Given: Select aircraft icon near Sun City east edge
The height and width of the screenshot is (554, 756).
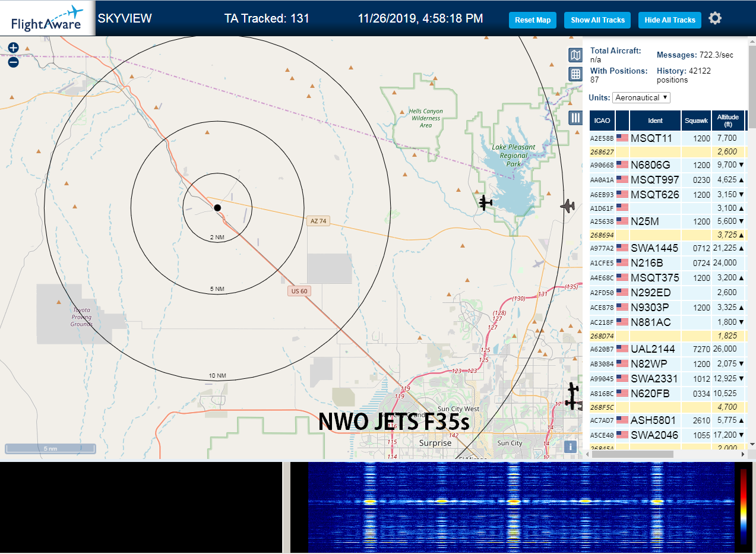Looking at the screenshot, I should [572, 396].
